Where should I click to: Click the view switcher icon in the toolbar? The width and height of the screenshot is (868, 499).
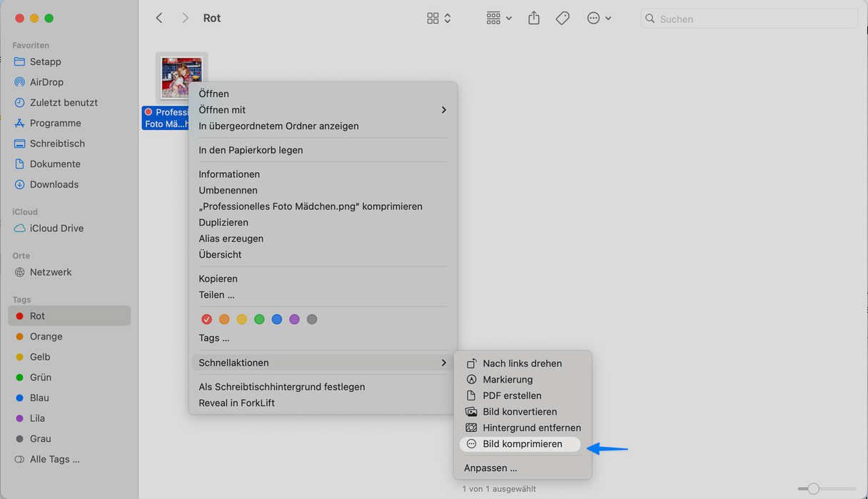pyautogui.click(x=434, y=18)
